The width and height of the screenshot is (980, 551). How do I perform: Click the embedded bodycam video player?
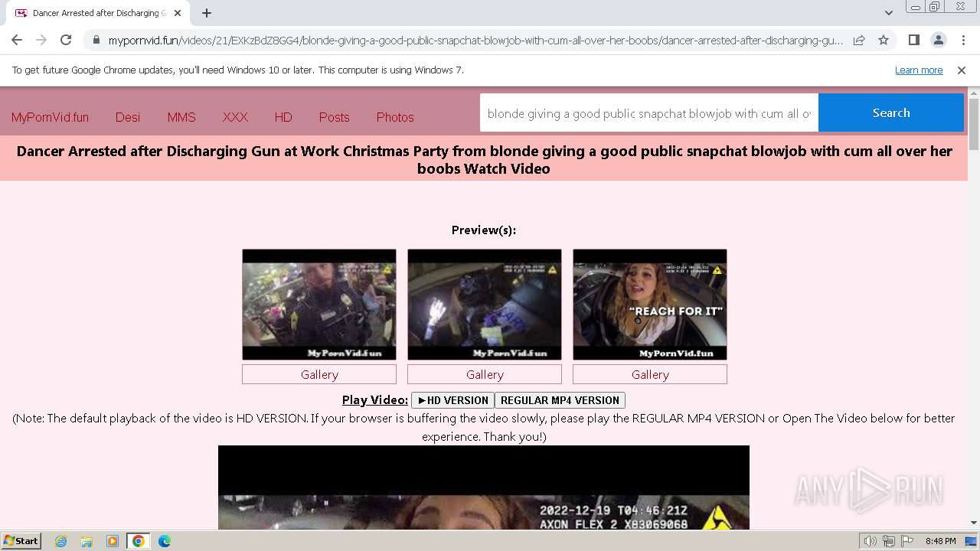click(484, 487)
